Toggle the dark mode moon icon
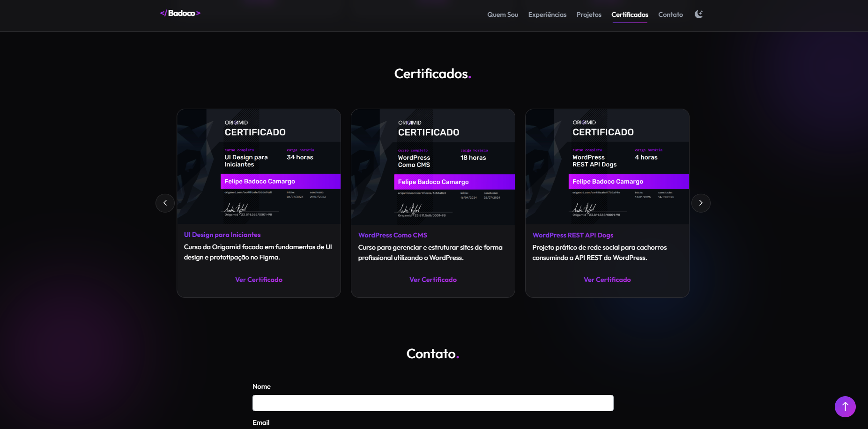 point(698,14)
